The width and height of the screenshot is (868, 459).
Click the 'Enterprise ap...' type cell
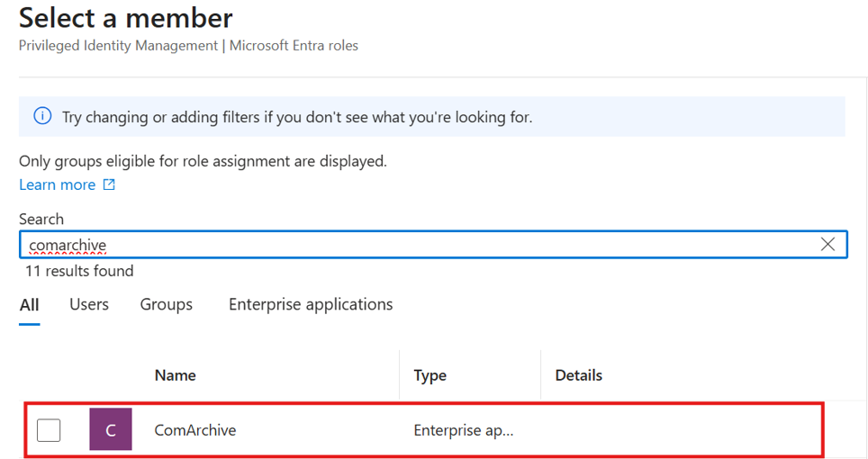click(464, 430)
